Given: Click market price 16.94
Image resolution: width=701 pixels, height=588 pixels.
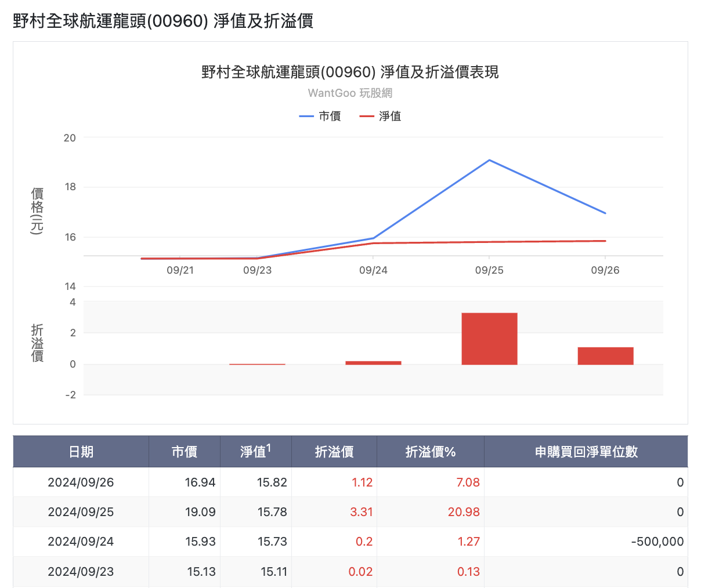Looking at the screenshot, I should click(200, 482).
